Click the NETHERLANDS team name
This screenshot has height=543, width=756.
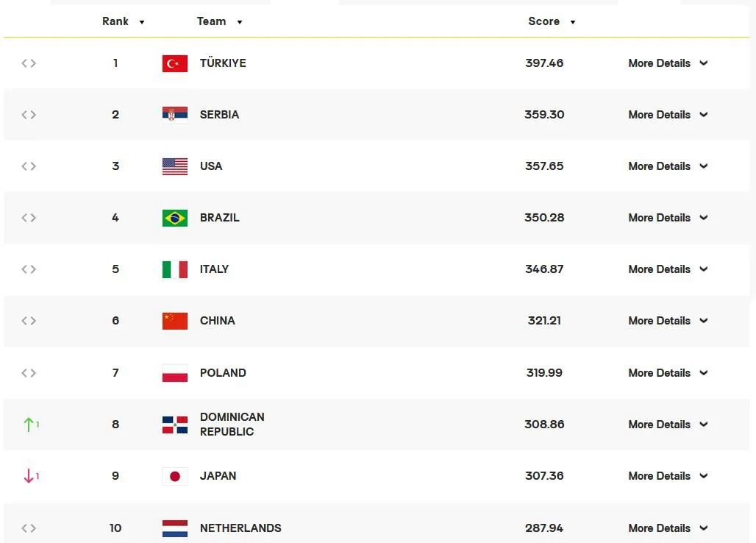pyautogui.click(x=240, y=528)
